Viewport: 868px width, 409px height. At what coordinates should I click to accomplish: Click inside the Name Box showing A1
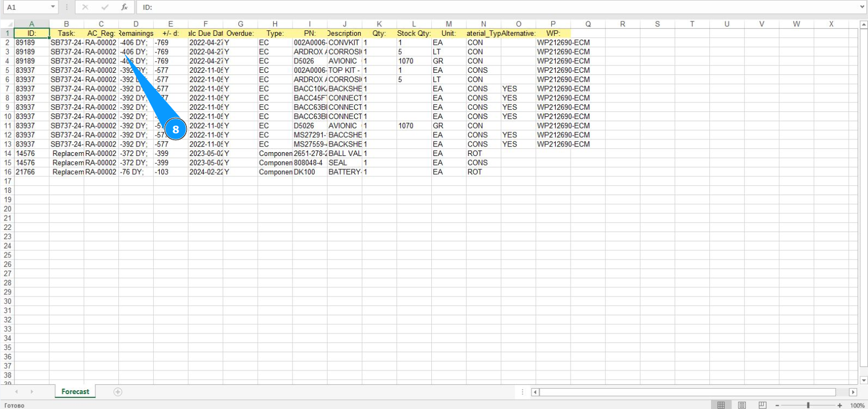[x=26, y=7]
